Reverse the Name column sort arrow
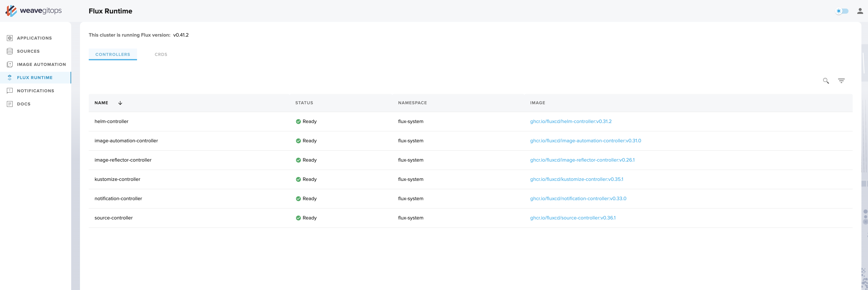Viewport: 868px width, 290px height. point(120,103)
